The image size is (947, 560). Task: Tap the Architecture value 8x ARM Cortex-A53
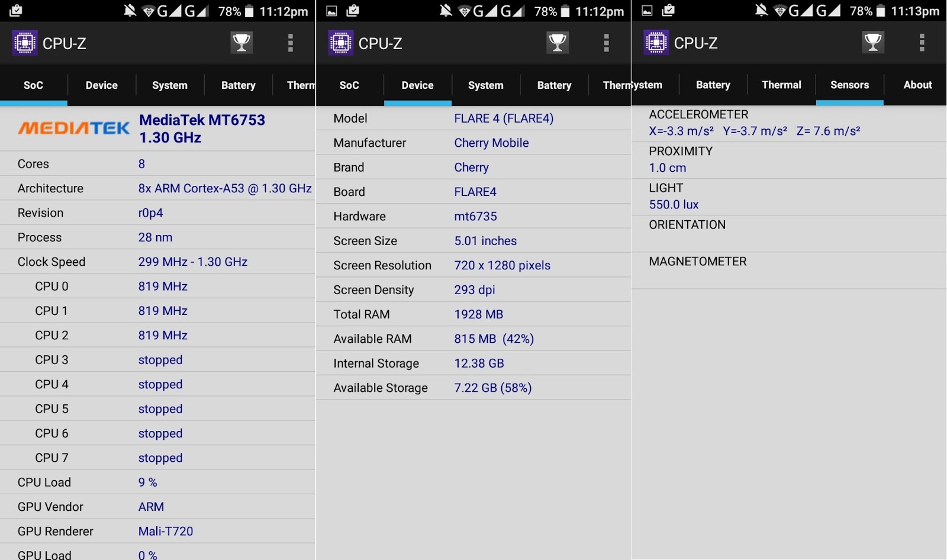click(x=225, y=188)
